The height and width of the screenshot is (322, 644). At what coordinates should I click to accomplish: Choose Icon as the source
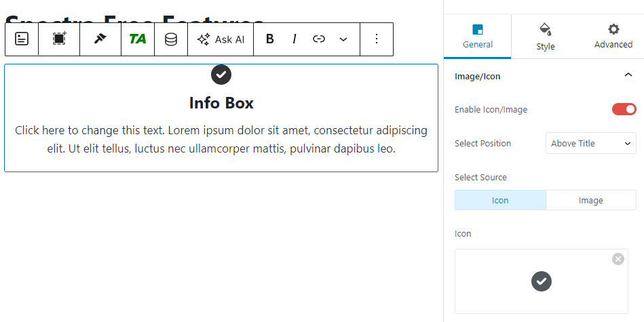[500, 201]
